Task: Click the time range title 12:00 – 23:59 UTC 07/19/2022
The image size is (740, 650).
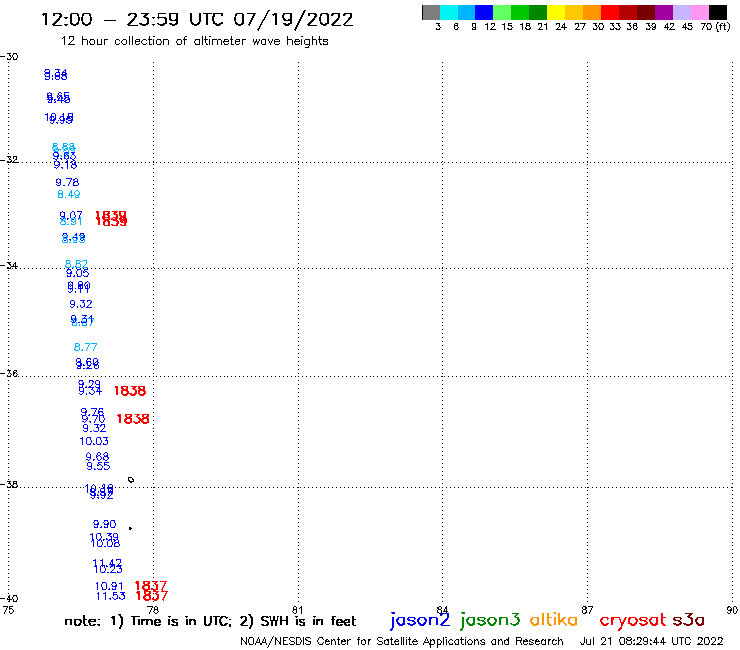Action: click(197, 19)
